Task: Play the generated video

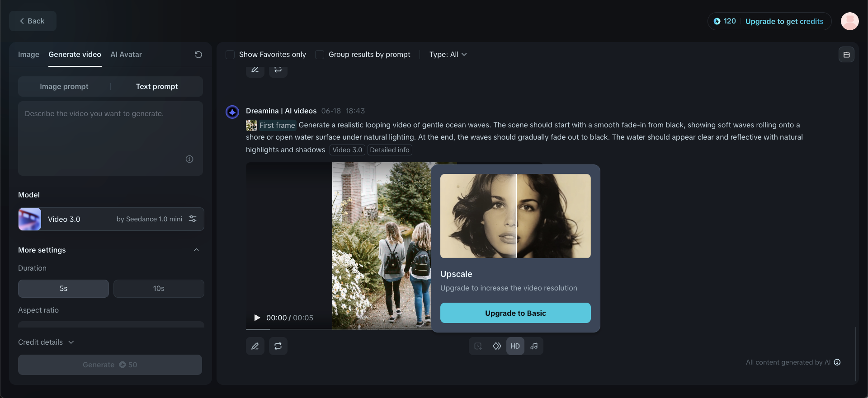Action: click(x=257, y=318)
